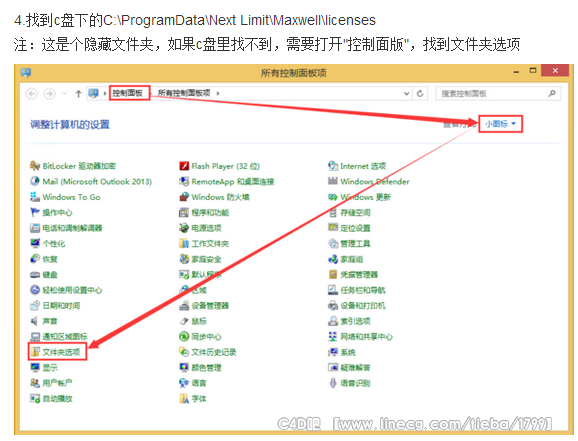Screen dimensions: 578x441
Task: Click the 鼠标 link
Action: pyautogui.click(x=199, y=321)
